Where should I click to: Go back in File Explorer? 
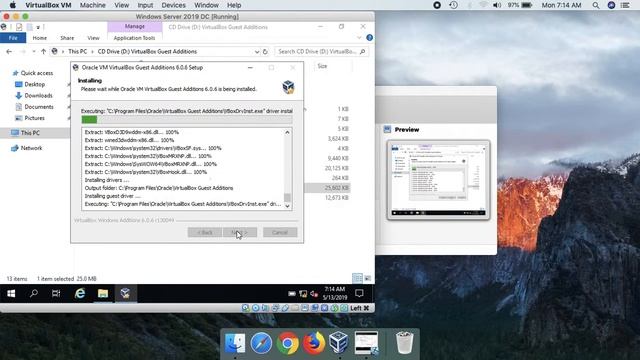(x=9, y=52)
